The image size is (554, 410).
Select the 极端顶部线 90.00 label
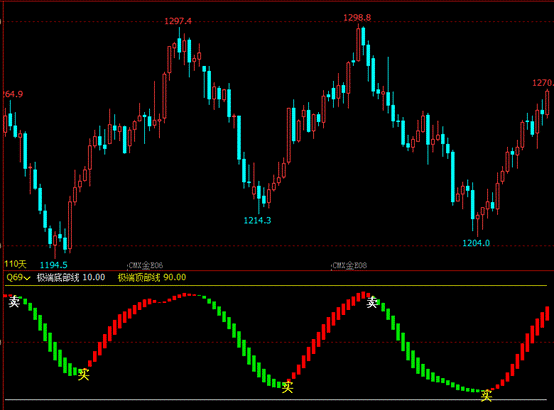[152, 277]
